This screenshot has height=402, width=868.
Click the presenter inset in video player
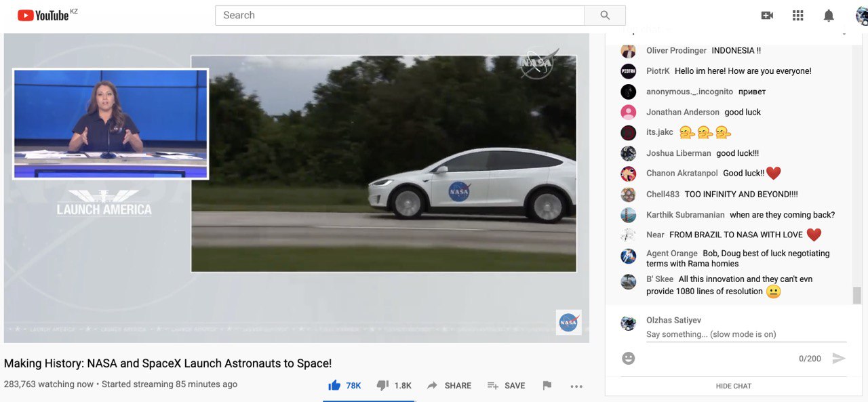111,124
